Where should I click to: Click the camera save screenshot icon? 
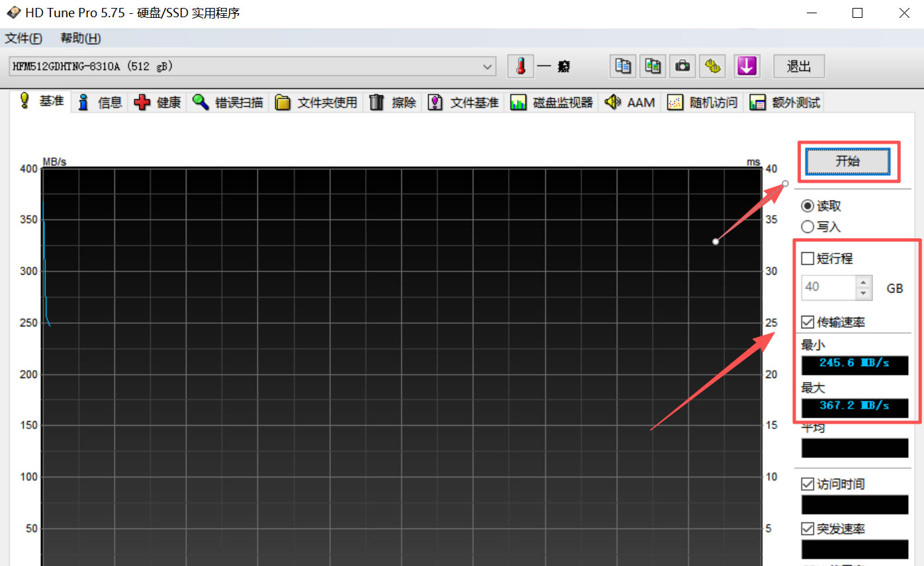(682, 66)
